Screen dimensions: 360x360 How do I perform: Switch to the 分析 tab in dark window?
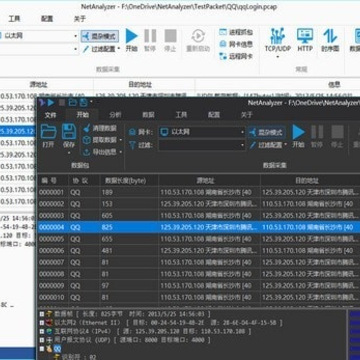(x=115, y=115)
